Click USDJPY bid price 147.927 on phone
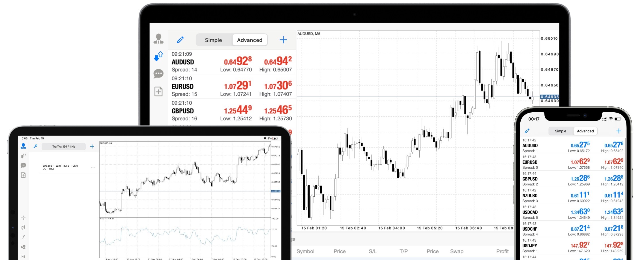 pos(580,245)
